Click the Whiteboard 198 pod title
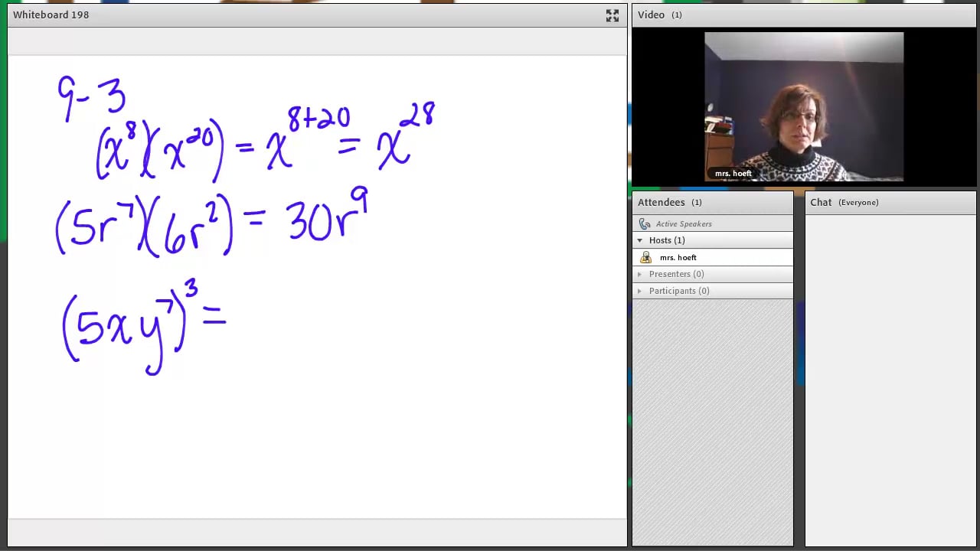Screen dimensions: 980x551 point(51,15)
